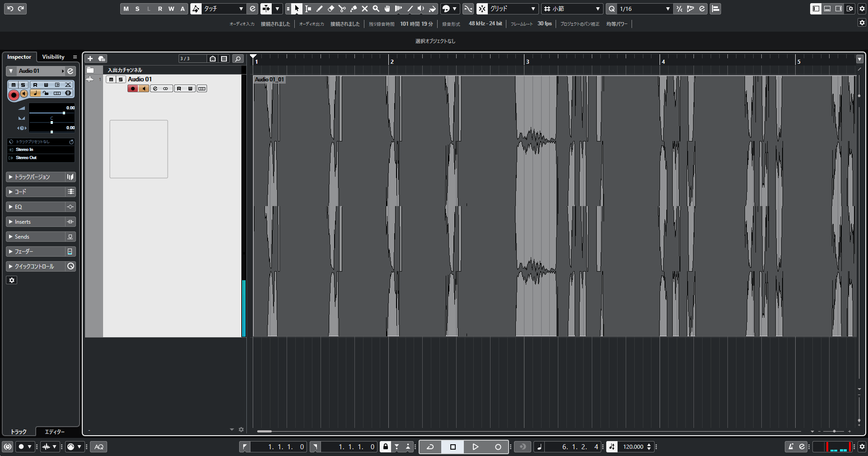Adjust the Audio 01 volume fader in Inspector

(x=64, y=113)
